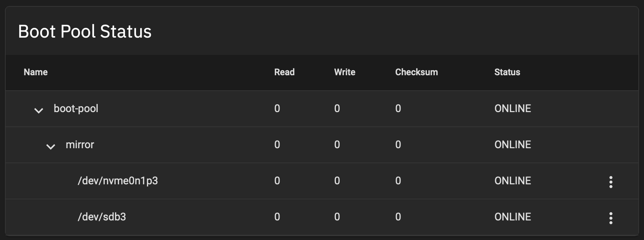Open the three-dot menu for /dev/sdb3
644x240 pixels.
point(611,218)
